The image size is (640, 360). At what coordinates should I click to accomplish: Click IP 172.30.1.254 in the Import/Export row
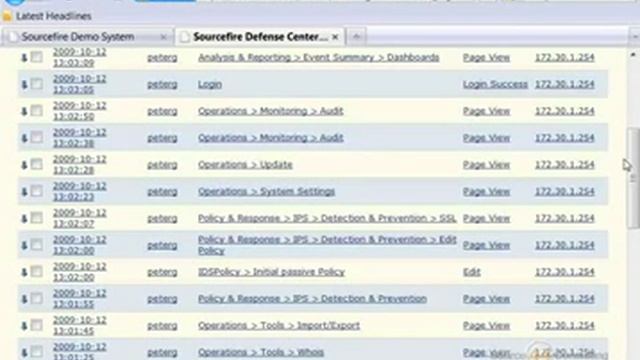point(564,326)
